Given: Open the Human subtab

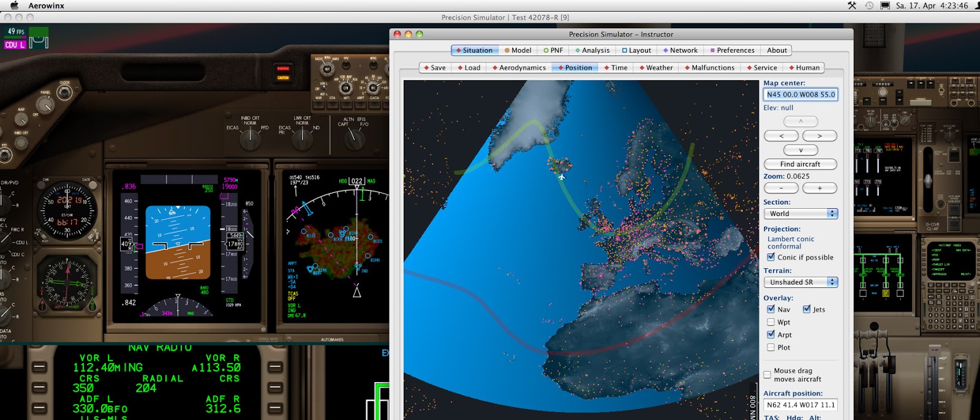Looking at the screenshot, I should [x=804, y=67].
